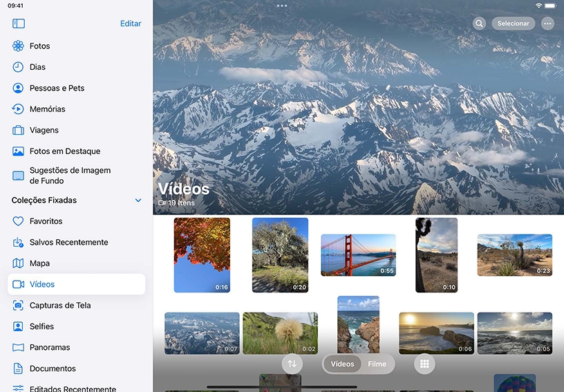Open the Favoritos heart icon

(18, 221)
